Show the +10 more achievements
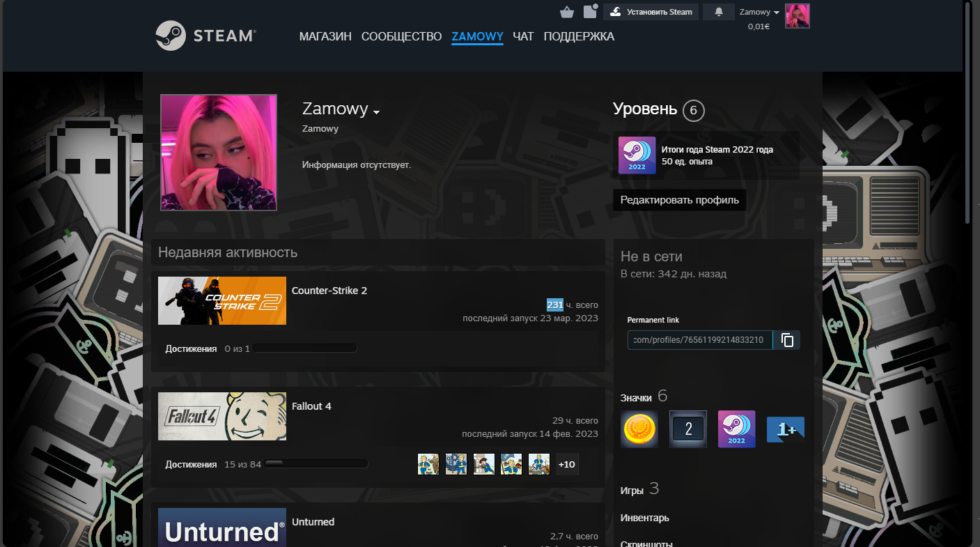This screenshot has width=980, height=547. coord(567,464)
